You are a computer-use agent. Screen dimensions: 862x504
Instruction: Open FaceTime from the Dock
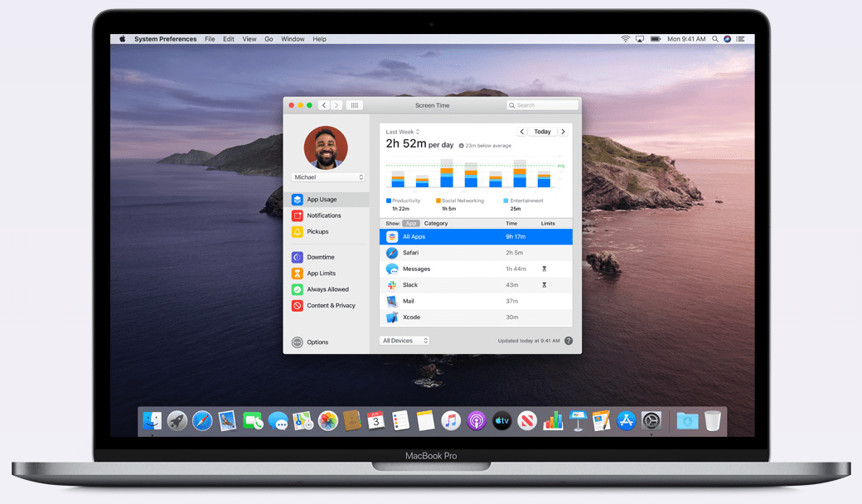pos(253,421)
